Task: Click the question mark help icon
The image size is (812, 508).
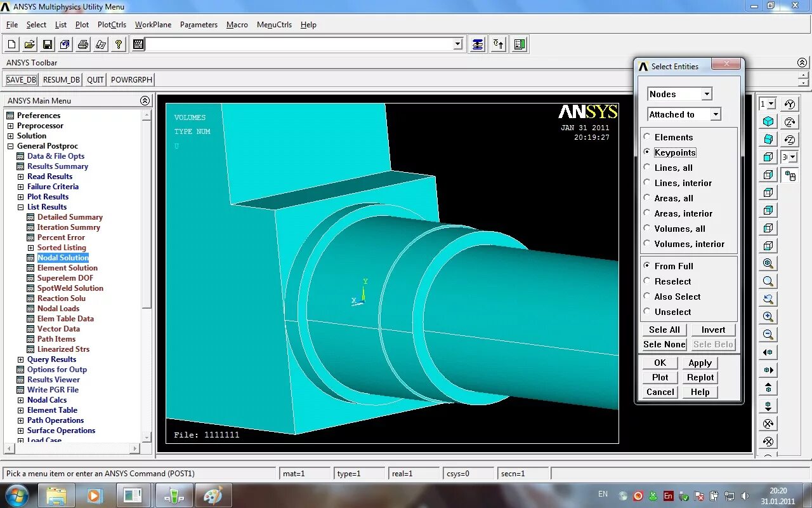Action: [x=118, y=44]
